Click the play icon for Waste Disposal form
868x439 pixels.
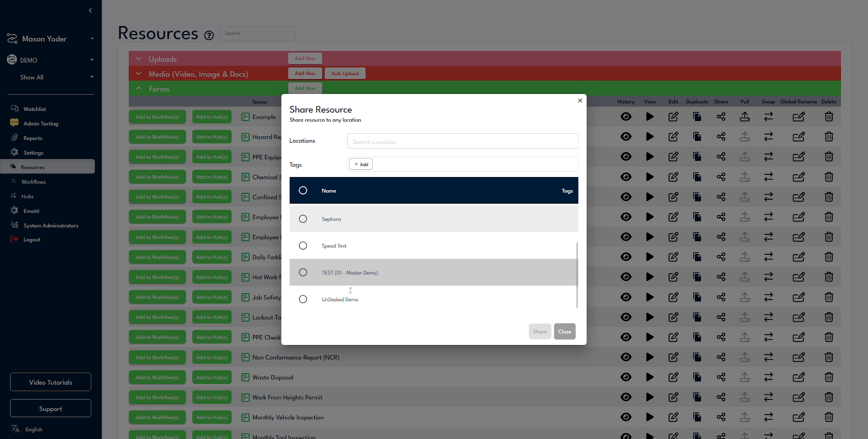pos(650,377)
